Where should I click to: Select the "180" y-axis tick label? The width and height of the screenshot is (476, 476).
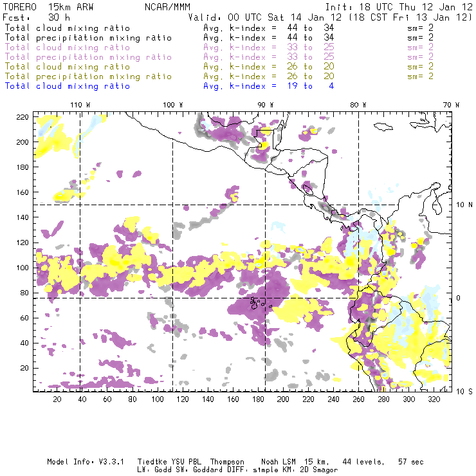click(23, 167)
